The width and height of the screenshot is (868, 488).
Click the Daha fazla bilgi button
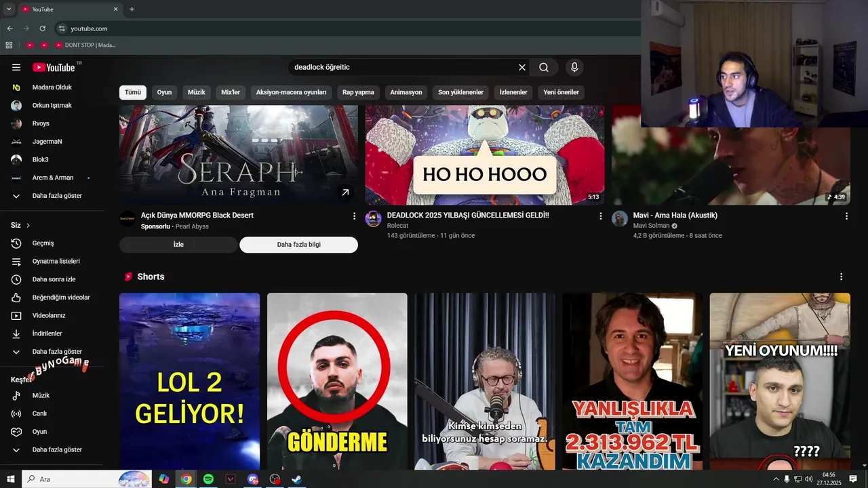click(299, 245)
